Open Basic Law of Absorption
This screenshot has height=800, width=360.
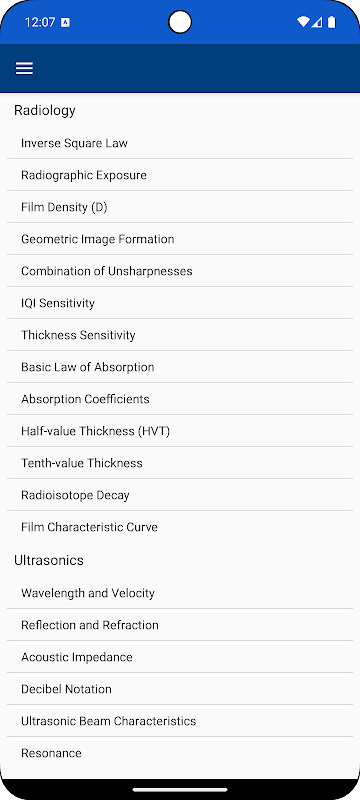180,367
